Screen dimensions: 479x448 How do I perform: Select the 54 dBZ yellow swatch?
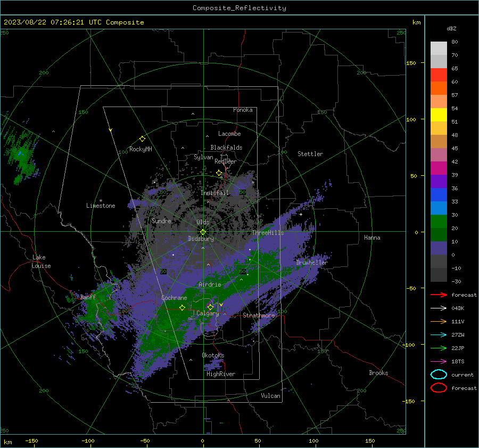439,115
